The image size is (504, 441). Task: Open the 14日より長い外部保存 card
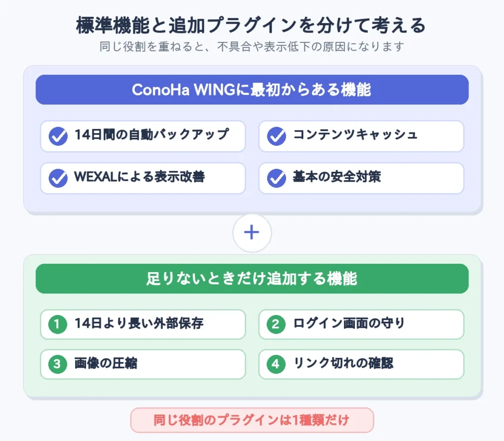[143, 324]
